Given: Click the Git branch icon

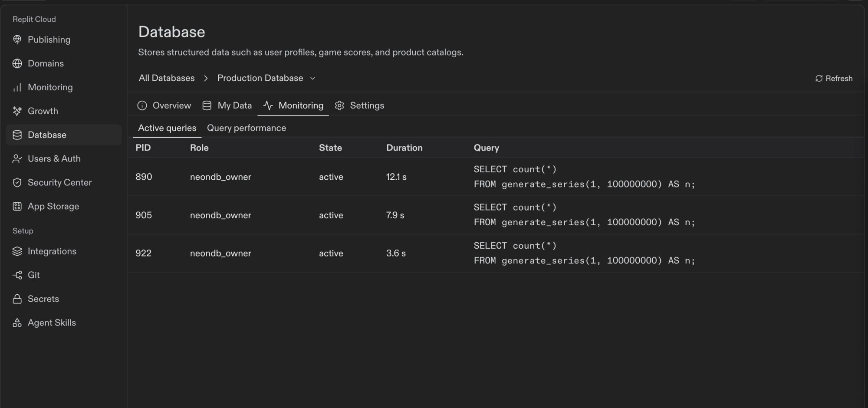Looking at the screenshot, I should pyautogui.click(x=17, y=275).
